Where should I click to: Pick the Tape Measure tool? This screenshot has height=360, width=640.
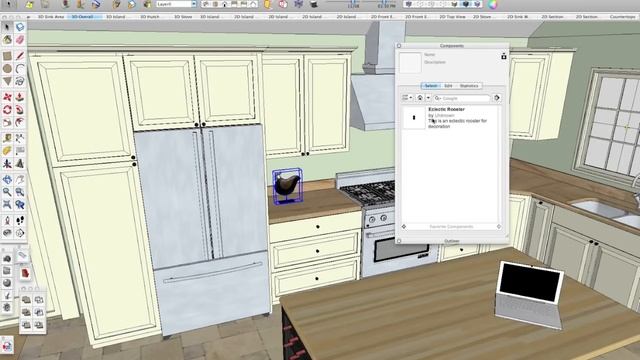[7, 138]
